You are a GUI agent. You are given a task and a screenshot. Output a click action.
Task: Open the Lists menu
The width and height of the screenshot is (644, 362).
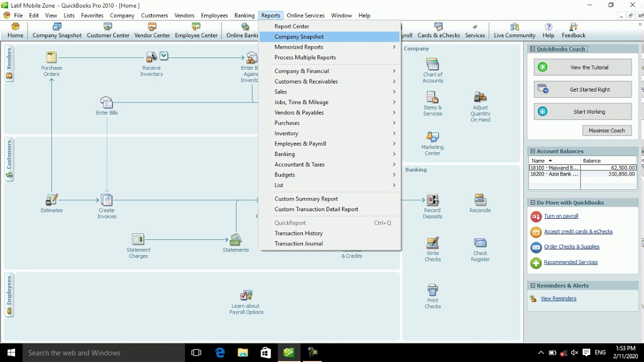(x=69, y=16)
